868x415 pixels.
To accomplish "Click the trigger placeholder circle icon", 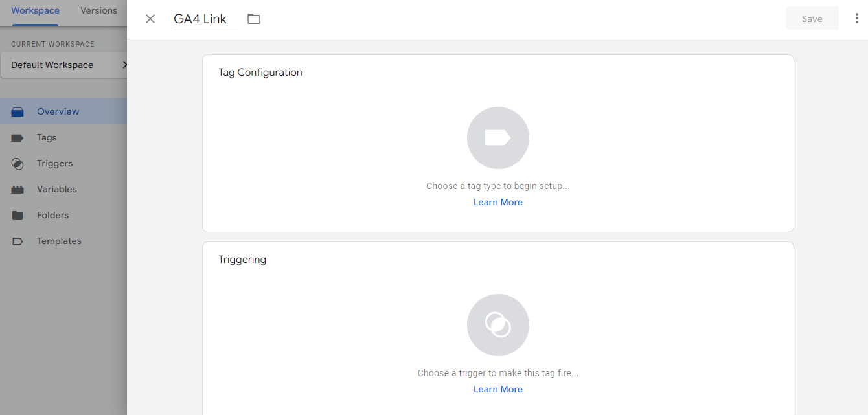I will pos(497,325).
